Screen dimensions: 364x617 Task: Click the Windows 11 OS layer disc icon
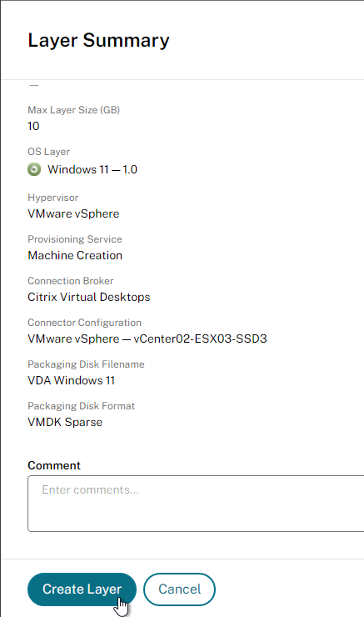[34, 169]
